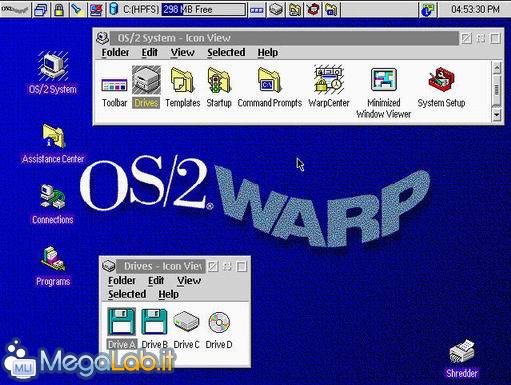Viewport: 511px width, 385px height.
Task: Open the Folder menu in OS/2 System window
Action: click(115, 52)
